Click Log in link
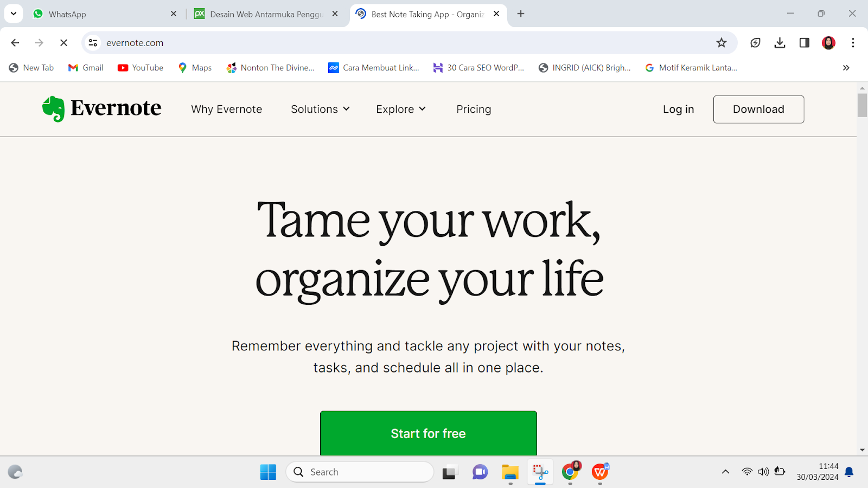868x488 pixels. tap(679, 110)
